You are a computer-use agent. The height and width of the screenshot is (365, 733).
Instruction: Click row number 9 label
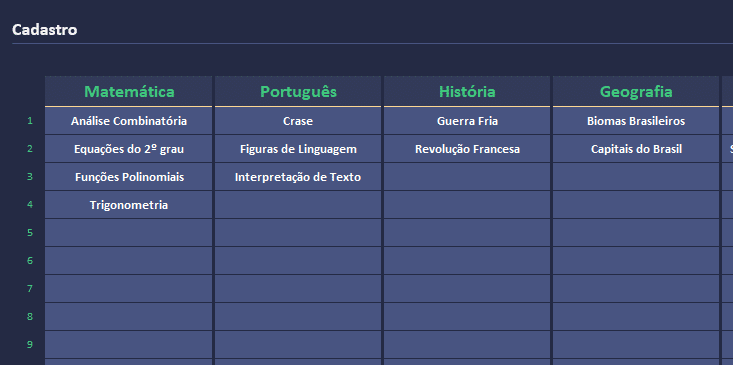30,345
